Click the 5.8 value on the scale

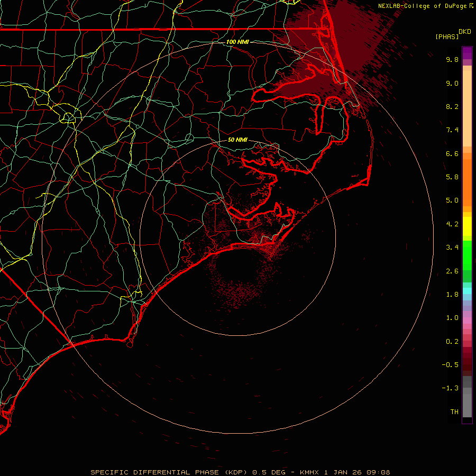(x=452, y=177)
